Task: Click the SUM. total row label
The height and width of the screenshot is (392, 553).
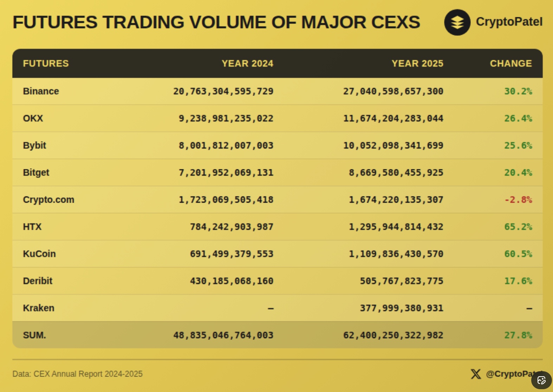Action: point(34,335)
